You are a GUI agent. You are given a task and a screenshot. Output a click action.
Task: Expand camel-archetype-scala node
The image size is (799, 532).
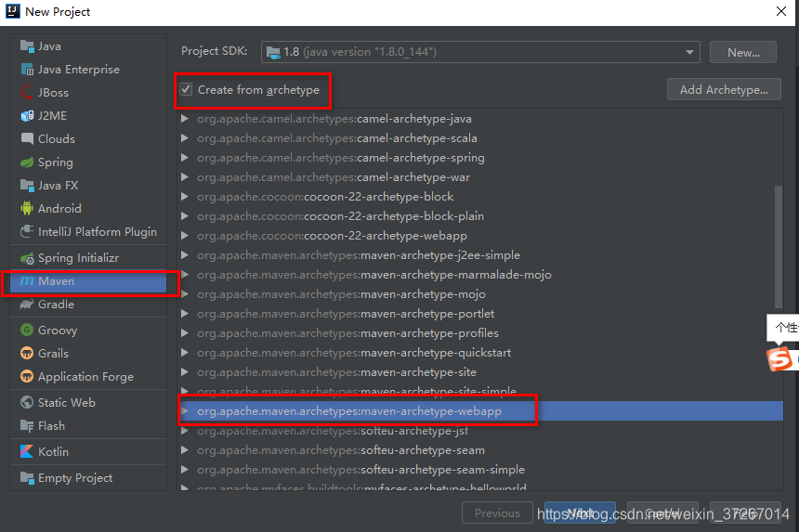tap(185, 138)
